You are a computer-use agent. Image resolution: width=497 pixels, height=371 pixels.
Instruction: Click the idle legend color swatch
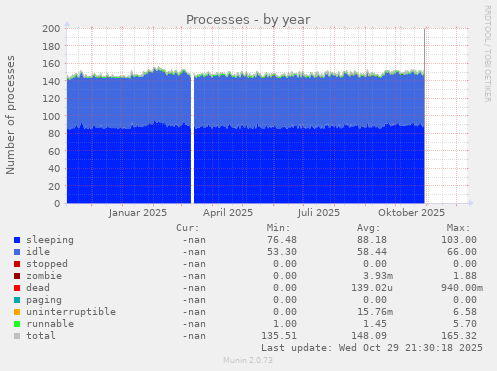pyautogui.click(x=17, y=252)
